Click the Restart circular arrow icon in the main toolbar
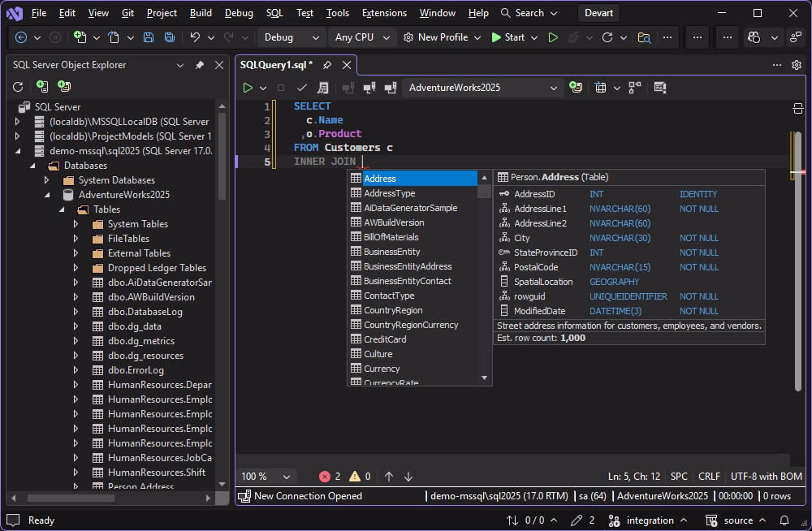The height and width of the screenshot is (531, 812). pyautogui.click(x=607, y=37)
